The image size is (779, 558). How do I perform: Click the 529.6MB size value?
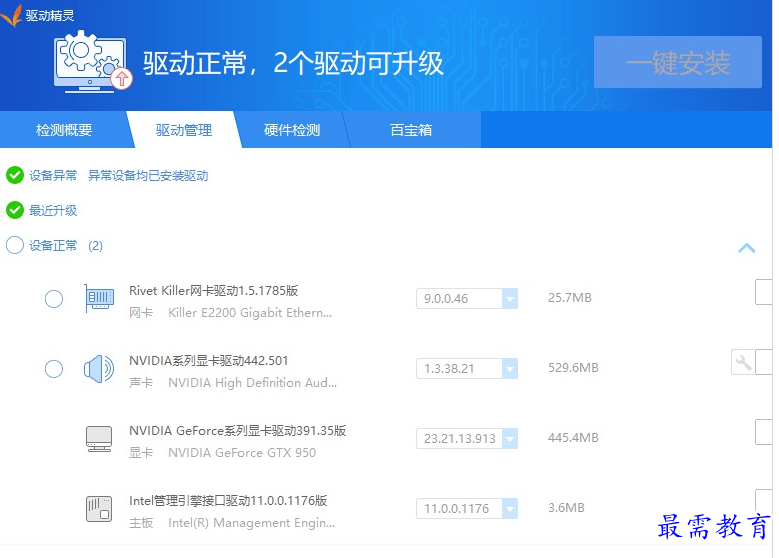(573, 368)
